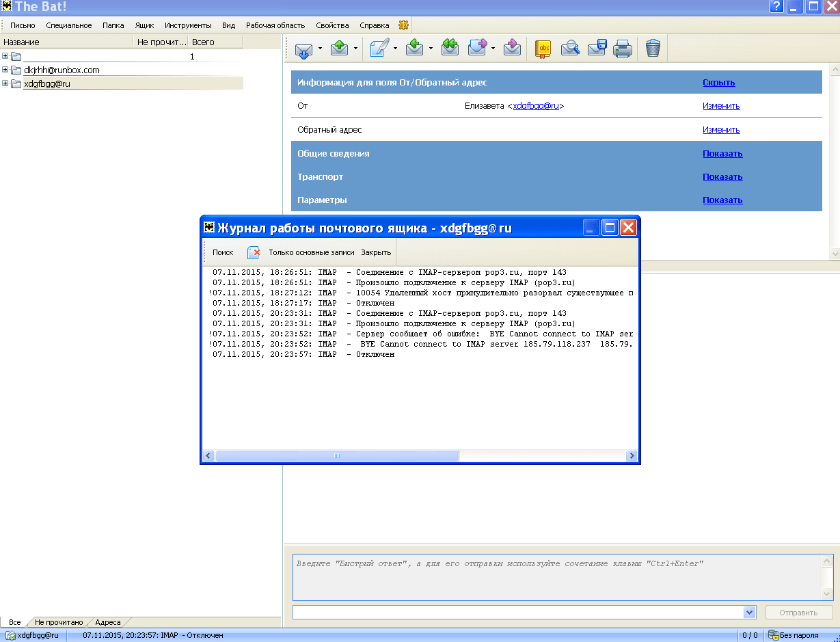840x642 pixels.
Task: Select the xdgfbgg@ru account in folder tree
Action: click(47, 83)
